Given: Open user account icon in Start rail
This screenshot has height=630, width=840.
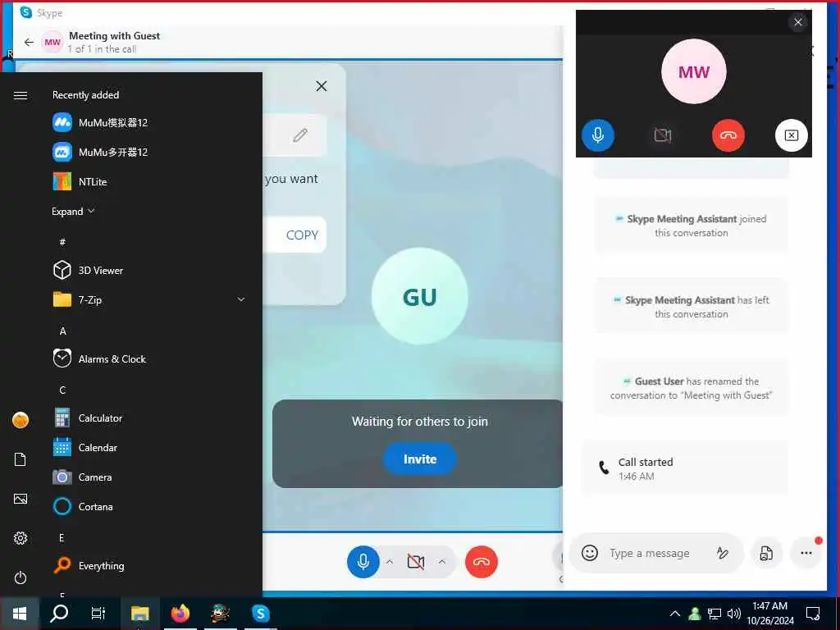Looking at the screenshot, I should [x=21, y=420].
